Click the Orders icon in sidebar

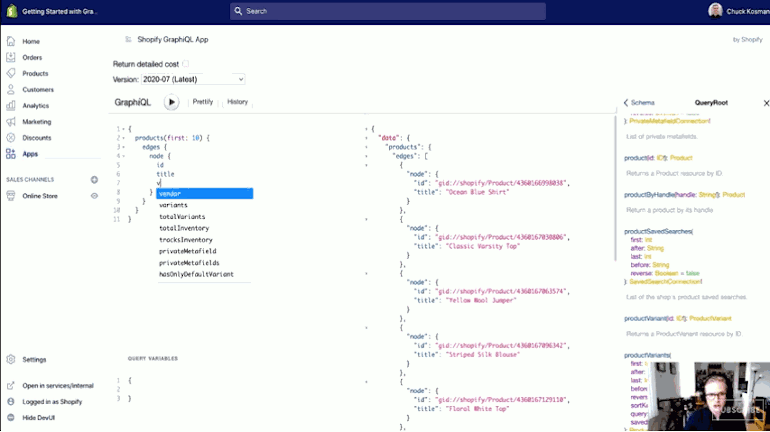11,57
